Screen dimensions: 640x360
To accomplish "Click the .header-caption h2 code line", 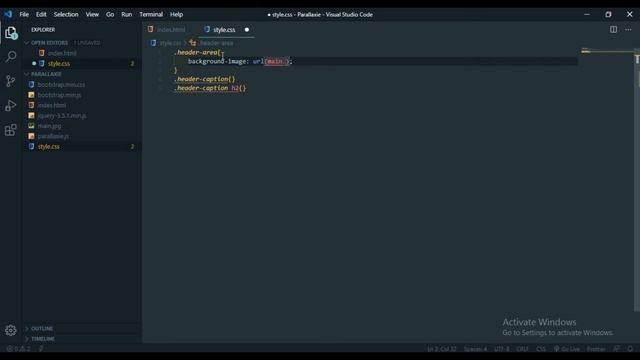I will tap(210, 88).
